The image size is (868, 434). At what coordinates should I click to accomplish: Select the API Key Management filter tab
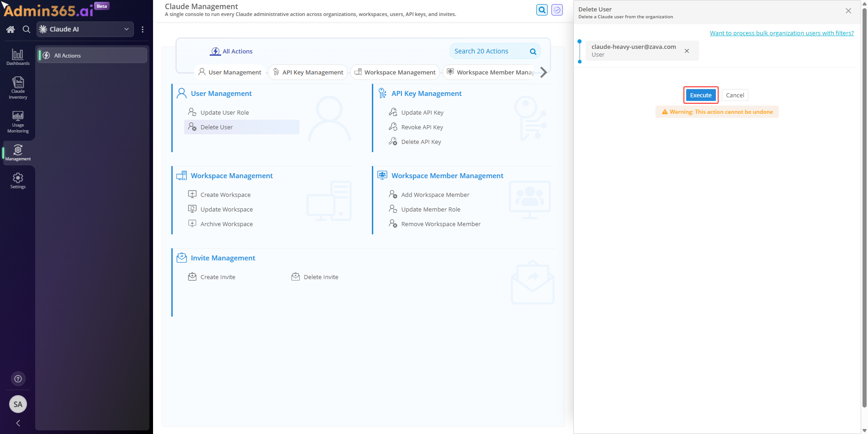coord(308,72)
